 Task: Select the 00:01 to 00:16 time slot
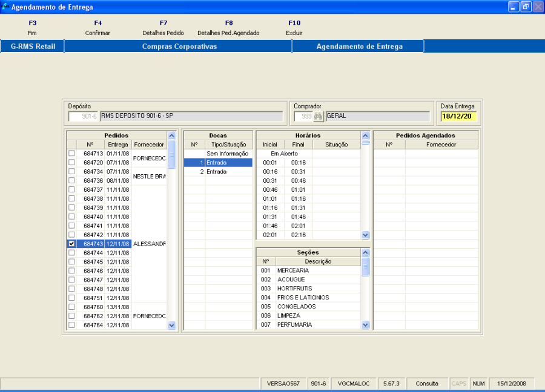point(284,163)
